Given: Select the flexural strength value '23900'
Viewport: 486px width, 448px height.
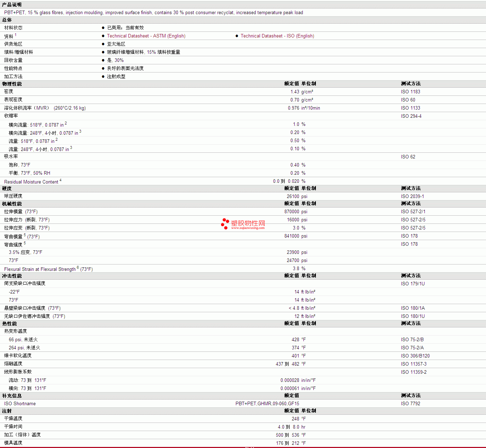Looking at the screenshot, I should click(x=293, y=252).
